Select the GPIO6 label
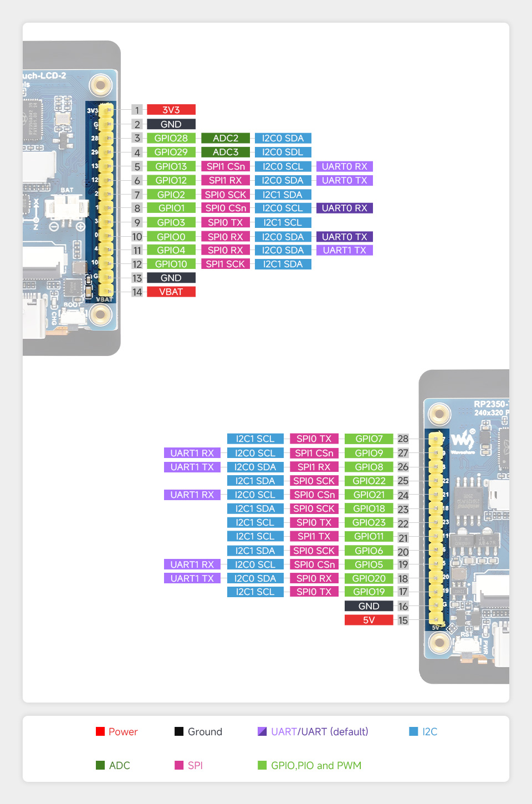 (x=369, y=551)
